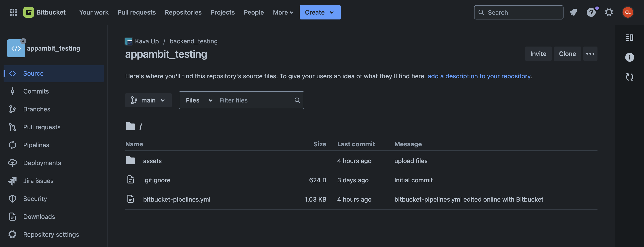This screenshot has width=644, height=247.
Task: Open the help question mark icon
Action: tap(591, 12)
